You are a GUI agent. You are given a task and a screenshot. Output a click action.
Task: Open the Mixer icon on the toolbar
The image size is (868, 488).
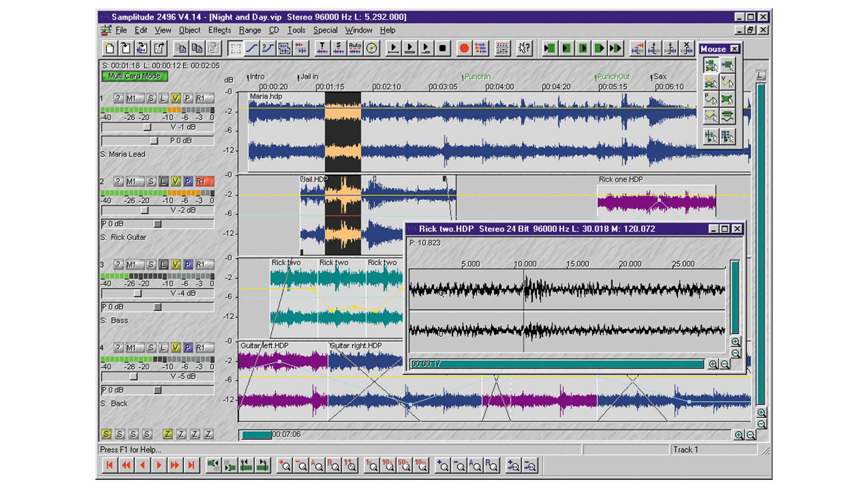point(502,48)
